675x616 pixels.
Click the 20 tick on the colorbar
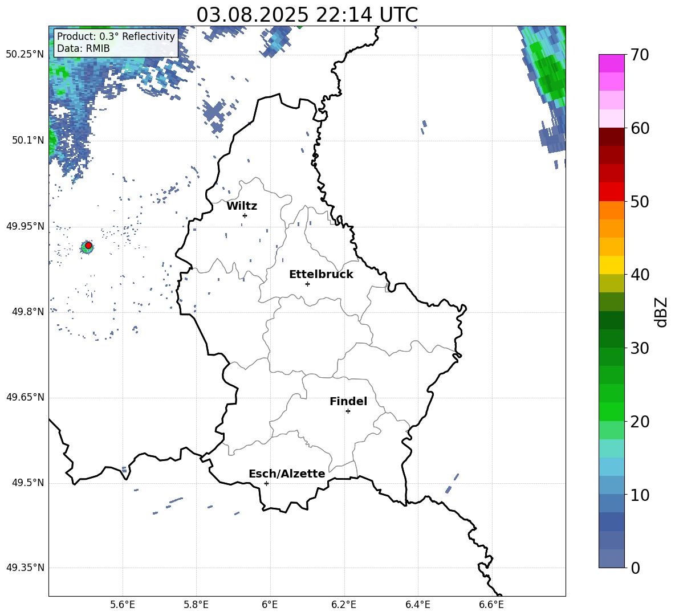[639, 422]
